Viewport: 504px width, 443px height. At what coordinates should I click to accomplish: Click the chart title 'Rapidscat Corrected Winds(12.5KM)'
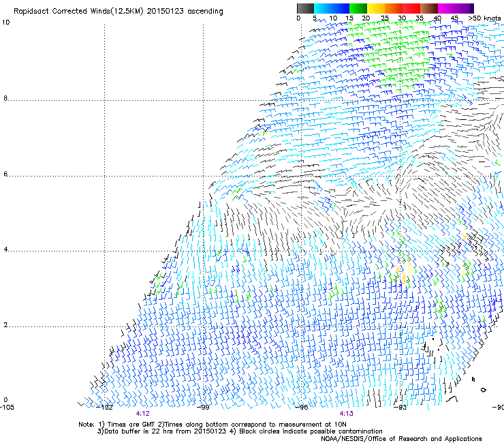(x=78, y=12)
